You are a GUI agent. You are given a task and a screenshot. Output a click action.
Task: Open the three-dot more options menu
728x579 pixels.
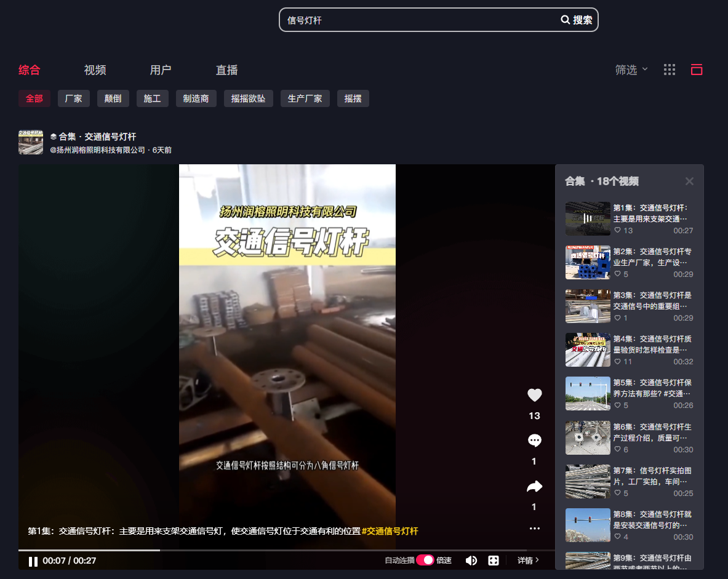click(534, 529)
